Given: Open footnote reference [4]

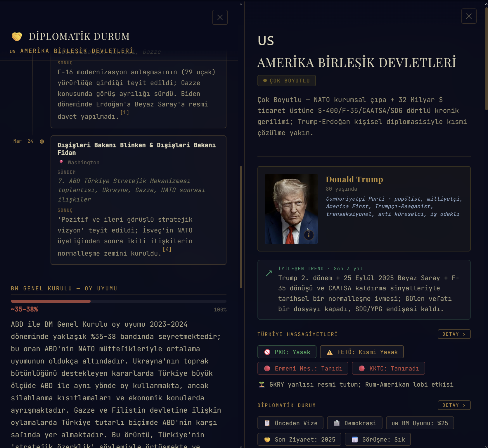Looking at the screenshot, I should click(x=167, y=249).
